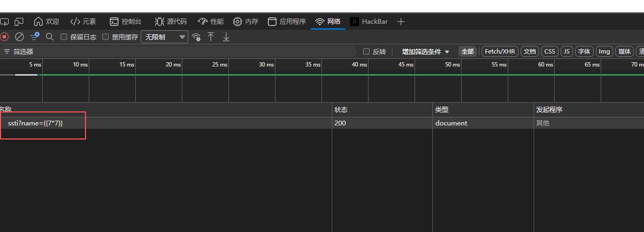This screenshot has height=232, width=644.
Task: Open the network search magnifier
Action: (50, 37)
